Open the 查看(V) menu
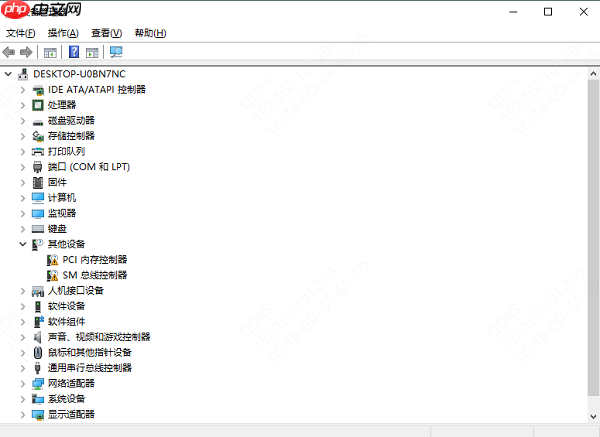 tap(106, 33)
